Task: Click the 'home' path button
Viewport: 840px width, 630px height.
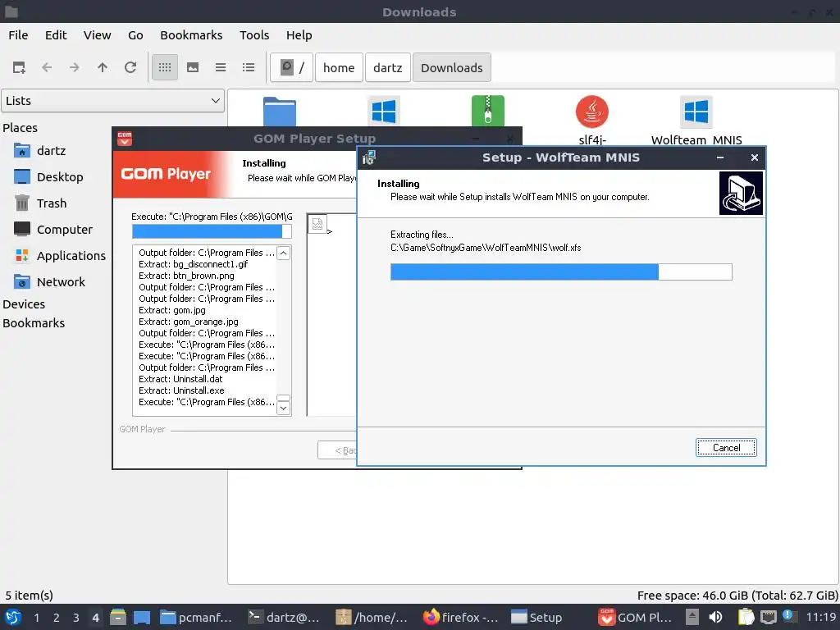Action: coord(339,67)
